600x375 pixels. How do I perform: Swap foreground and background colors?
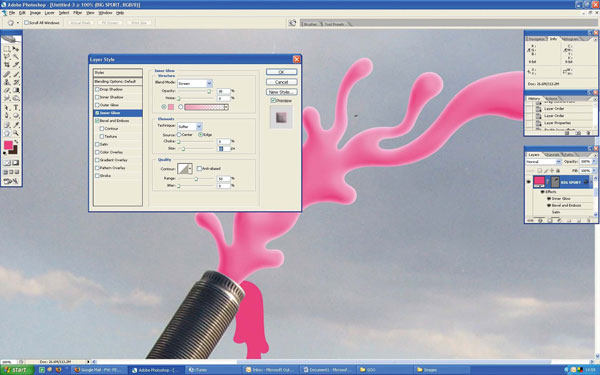(x=16, y=142)
